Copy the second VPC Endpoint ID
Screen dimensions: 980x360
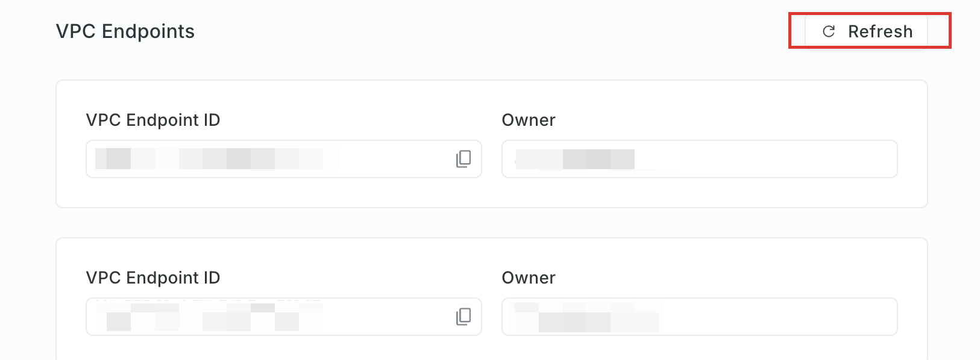(x=463, y=317)
